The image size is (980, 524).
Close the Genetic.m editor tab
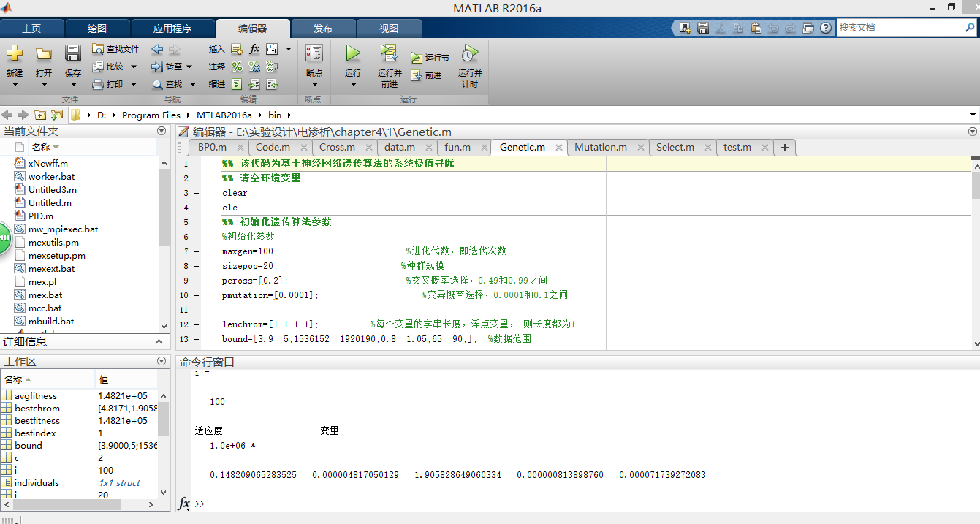pyautogui.click(x=558, y=148)
